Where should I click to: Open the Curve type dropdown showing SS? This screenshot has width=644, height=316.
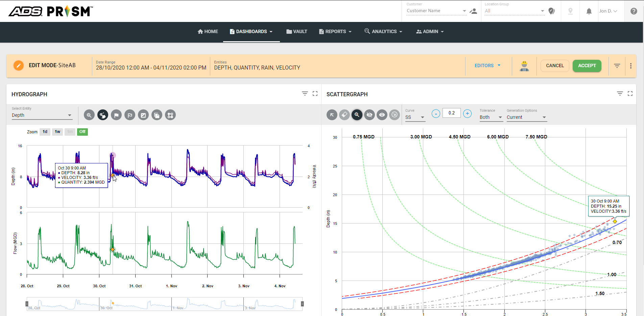[415, 117]
